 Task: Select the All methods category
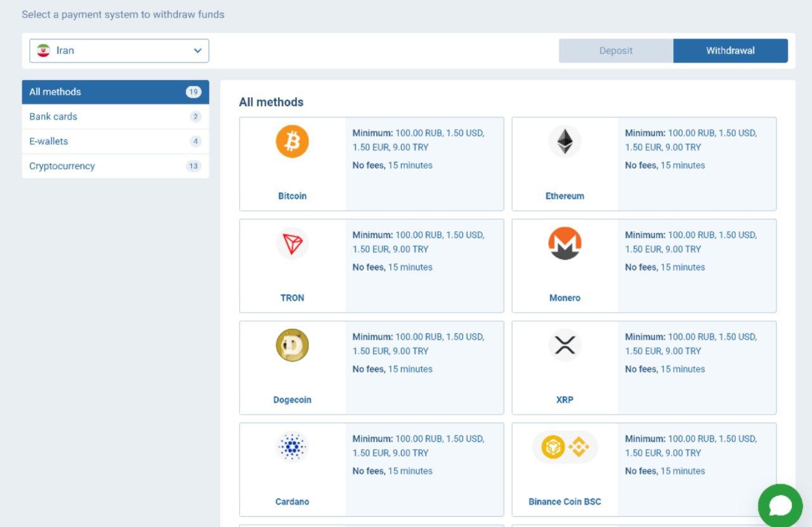[115, 92]
